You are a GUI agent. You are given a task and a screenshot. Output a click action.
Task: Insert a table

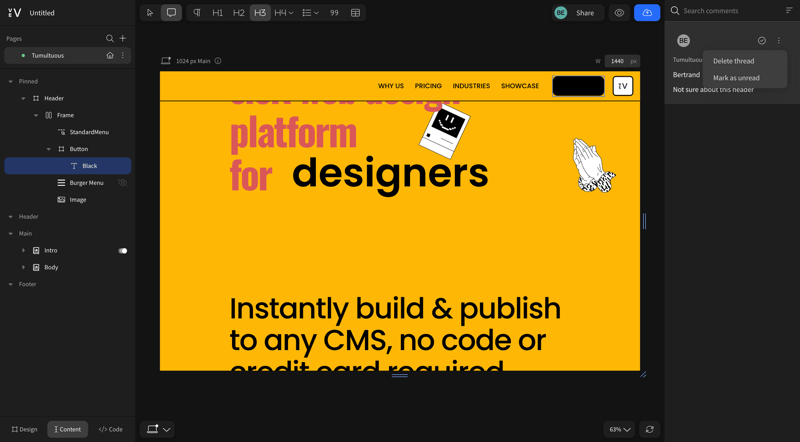356,13
